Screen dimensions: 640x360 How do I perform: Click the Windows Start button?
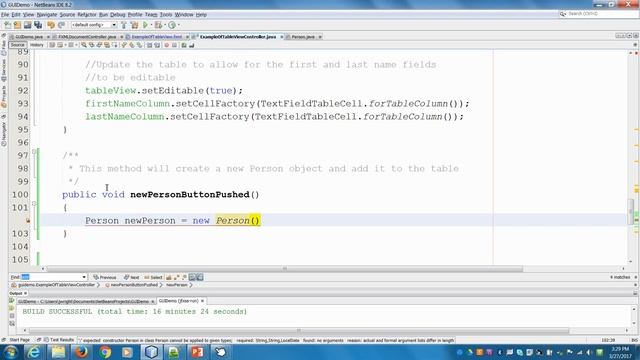[10, 351]
